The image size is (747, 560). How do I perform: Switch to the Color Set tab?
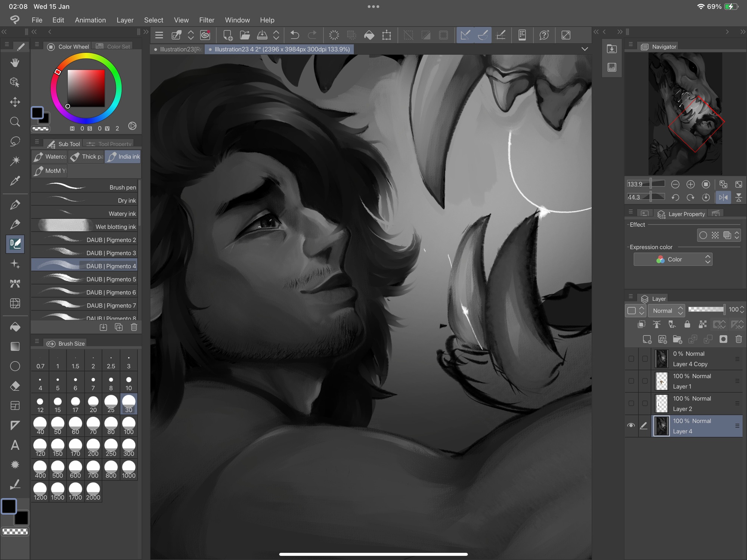pyautogui.click(x=113, y=46)
